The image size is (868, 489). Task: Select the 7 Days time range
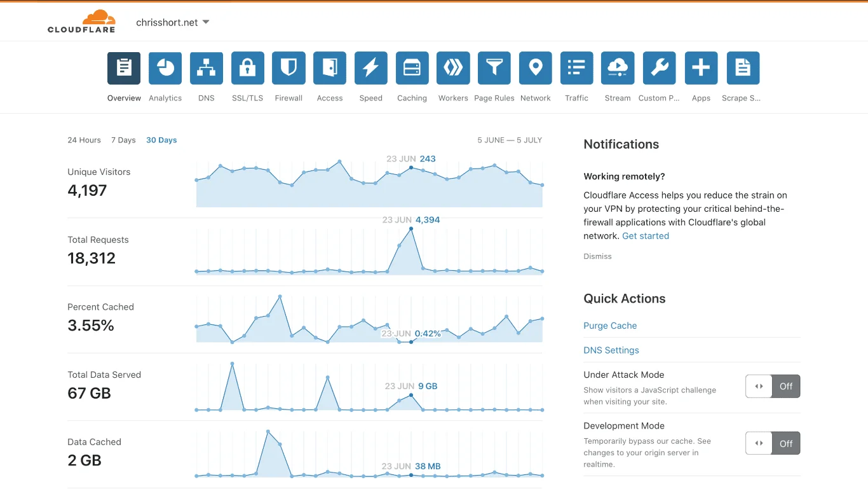pyautogui.click(x=123, y=140)
